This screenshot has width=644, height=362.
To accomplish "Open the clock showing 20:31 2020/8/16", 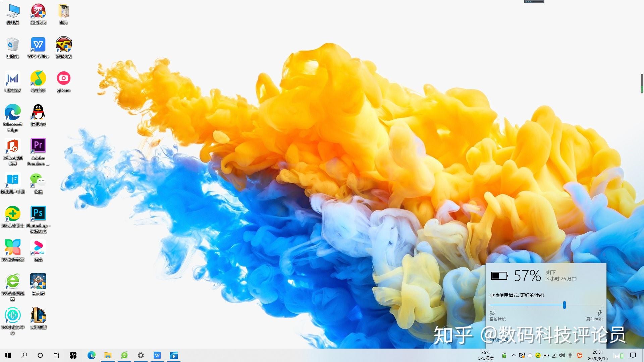I will (598, 355).
